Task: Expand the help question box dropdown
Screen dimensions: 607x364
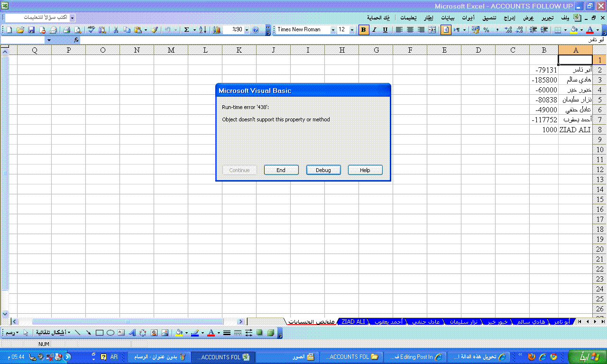Action: (72, 18)
